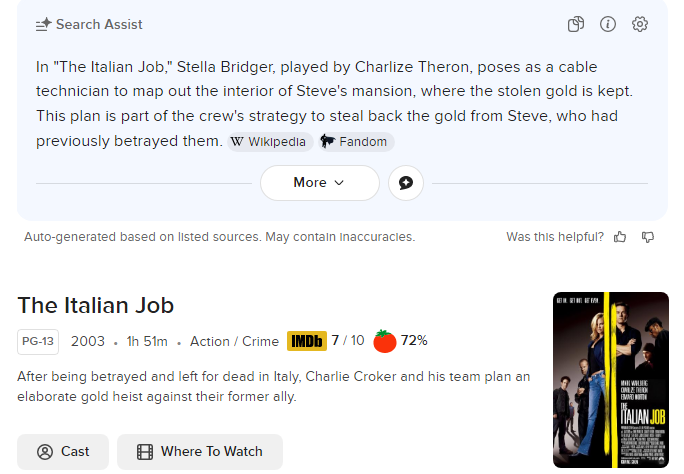The image size is (684, 474).
Task: Copy the Search Assist answer
Action: click(x=576, y=24)
